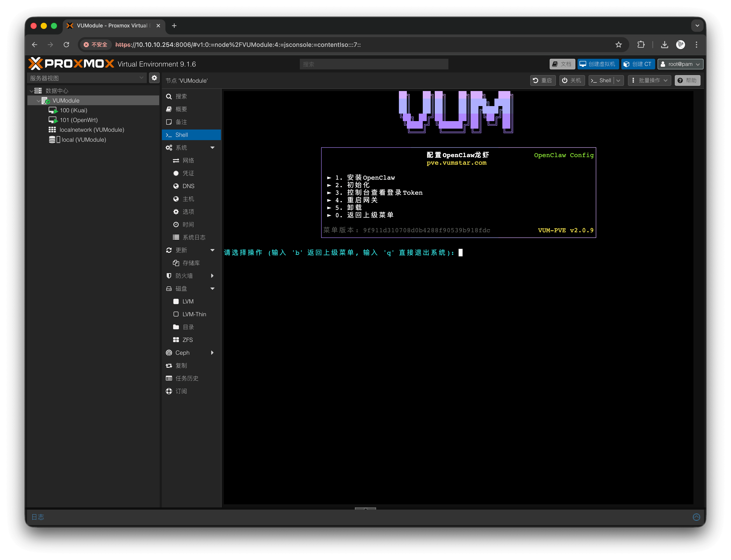The image size is (731, 560).
Task: Open the tab search dropdown chevron
Action: [x=697, y=26]
